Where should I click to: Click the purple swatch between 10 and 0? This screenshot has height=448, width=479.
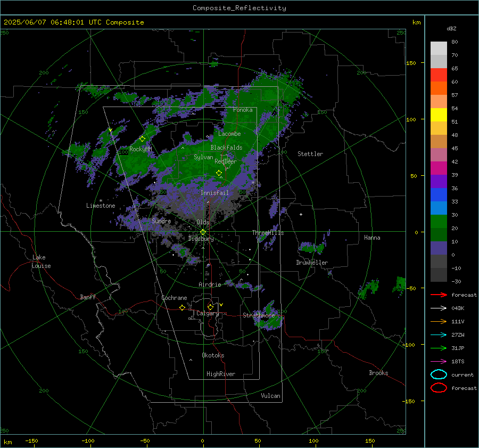[439, 248]
